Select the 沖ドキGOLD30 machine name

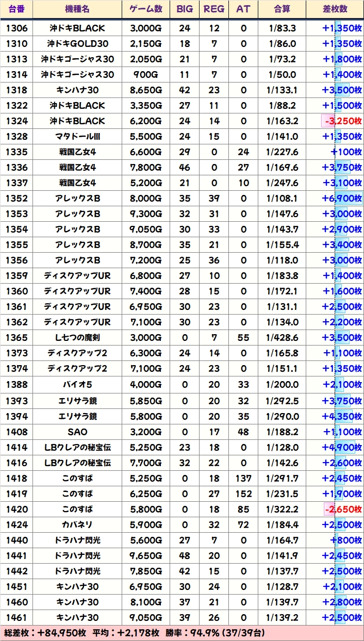pyautogui.click(x=77, y=44)
